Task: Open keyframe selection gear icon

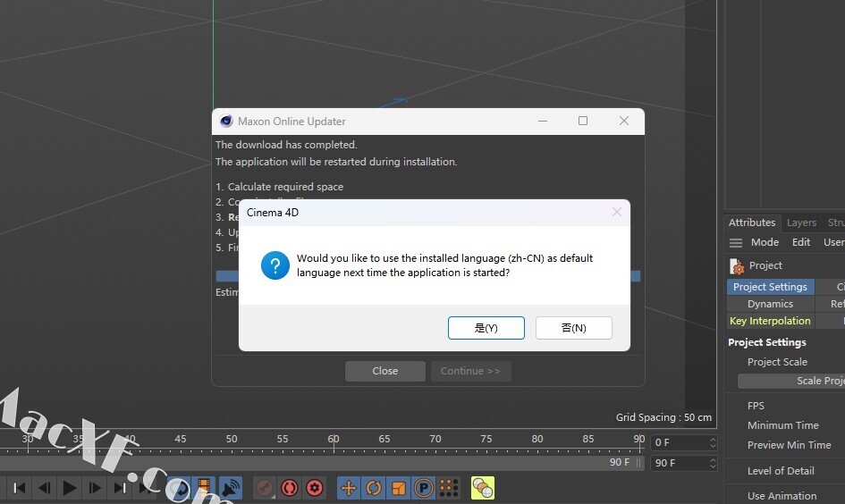Action: [x=315, y=489]
